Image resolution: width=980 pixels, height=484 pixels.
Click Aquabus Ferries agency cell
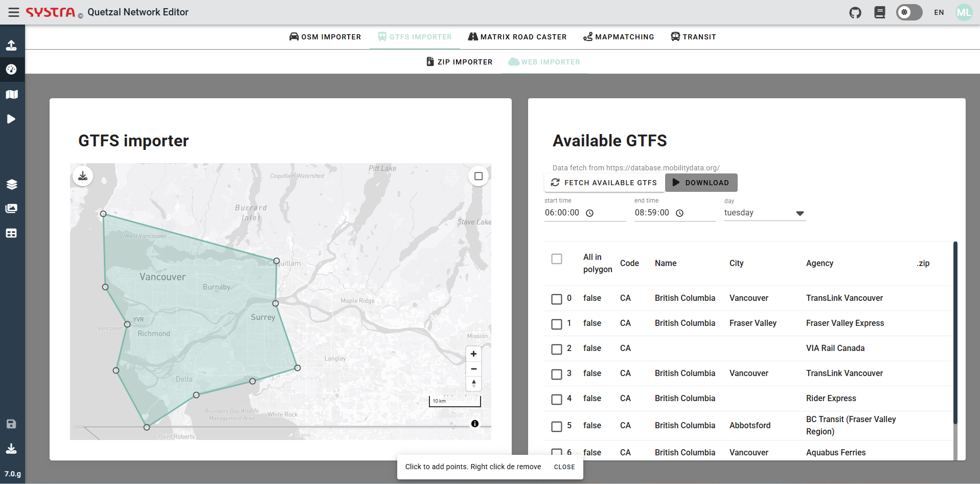(836, 452)
